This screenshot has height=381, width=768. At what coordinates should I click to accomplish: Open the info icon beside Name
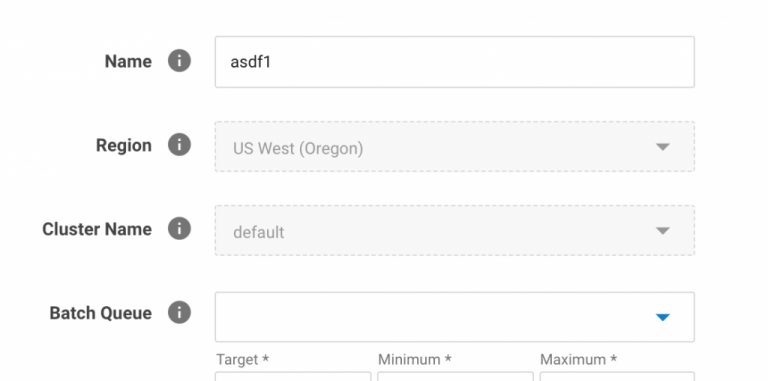[179, 61]
